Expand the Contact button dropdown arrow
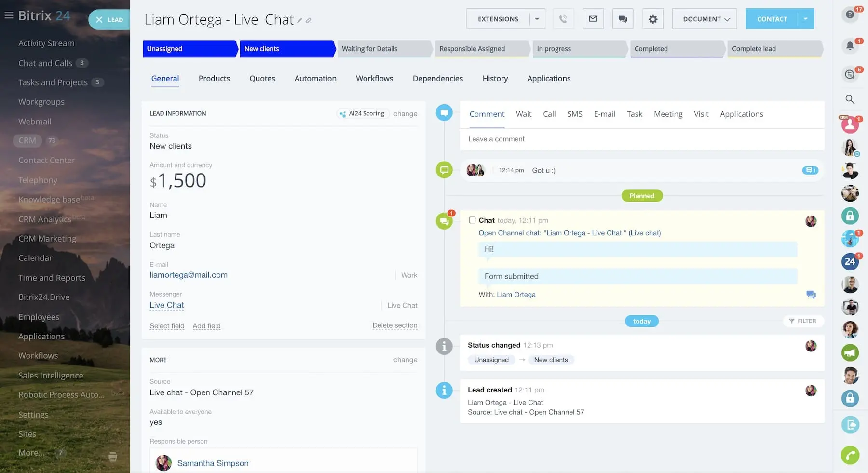Image resolution: width=868 pixels, height=473 pixels. pos(805,19)
